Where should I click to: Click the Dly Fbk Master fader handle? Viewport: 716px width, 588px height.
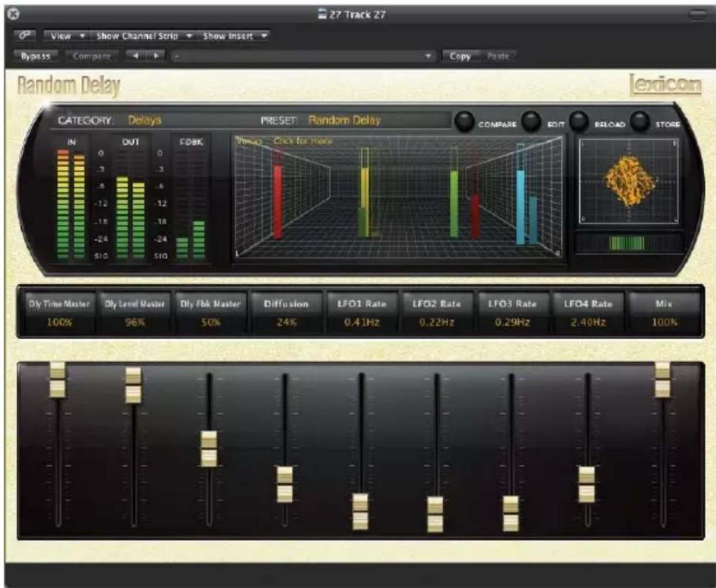209,448
